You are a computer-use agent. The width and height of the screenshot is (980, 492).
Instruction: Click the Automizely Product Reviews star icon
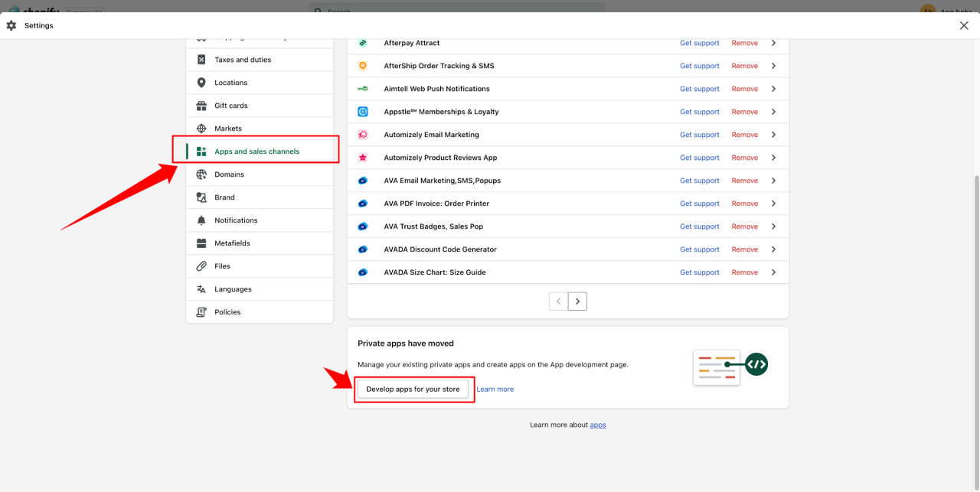tap(363, 158)
